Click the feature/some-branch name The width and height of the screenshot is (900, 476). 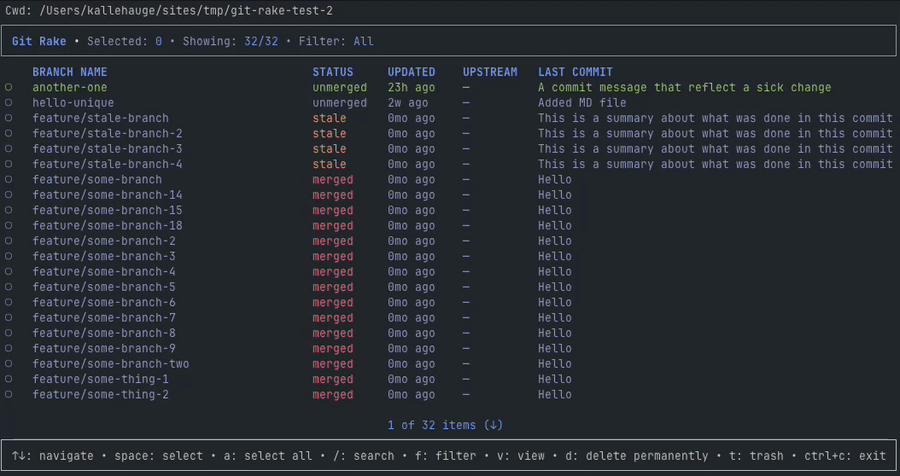coord(98,180)
